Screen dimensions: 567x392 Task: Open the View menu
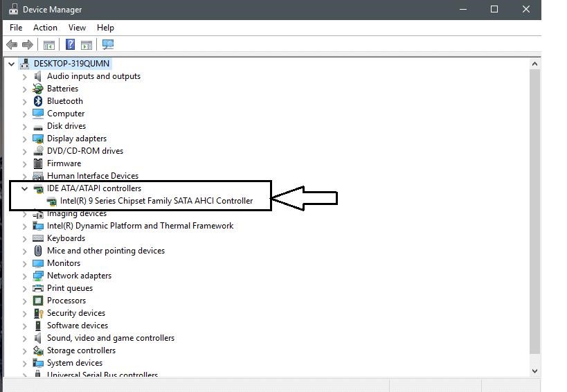pyautogui.click(x=77, y=28)
